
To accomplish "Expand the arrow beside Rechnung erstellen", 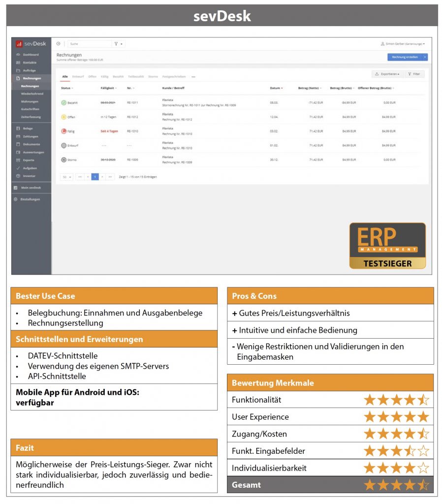I will (x=425, y=57).
